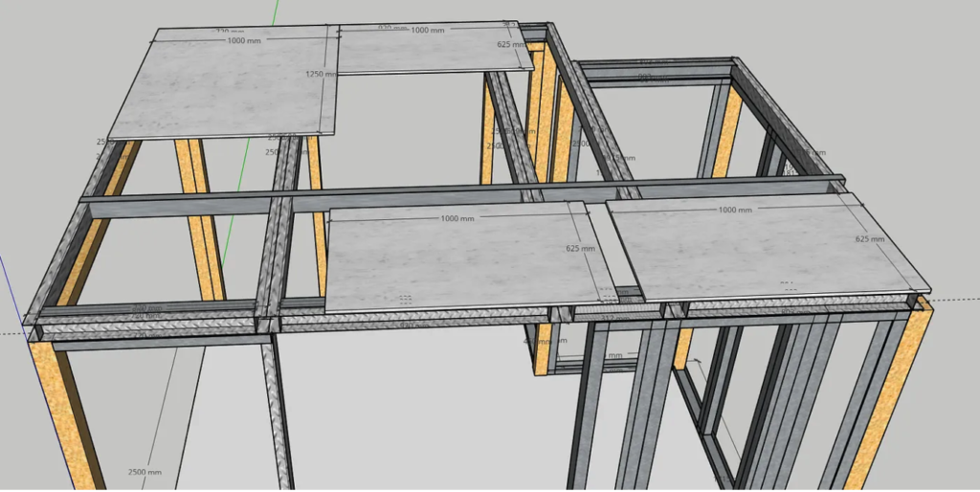Click 1000 mm label on front-middle panel
The height and width of the screenshot is (492, 980).
pyautogui.click(x=457, y=219)
